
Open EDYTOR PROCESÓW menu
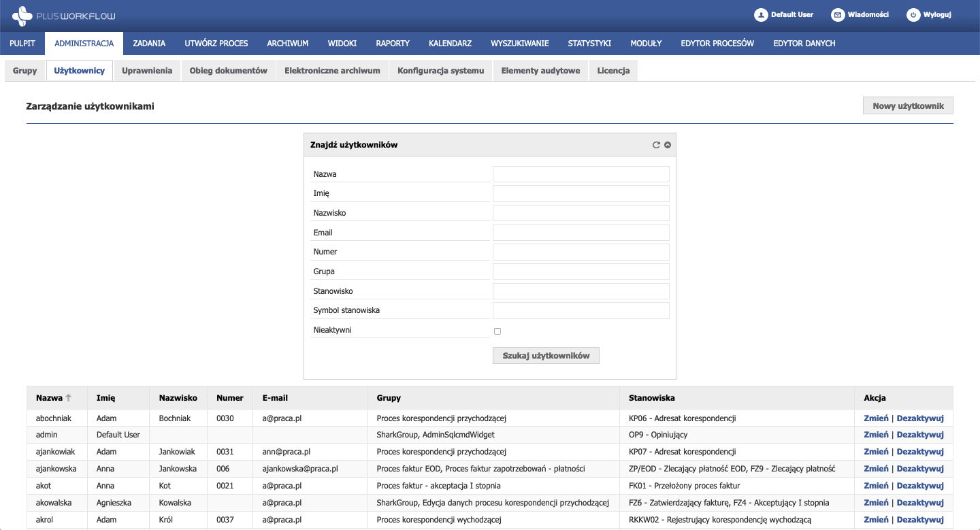(717, 43)
